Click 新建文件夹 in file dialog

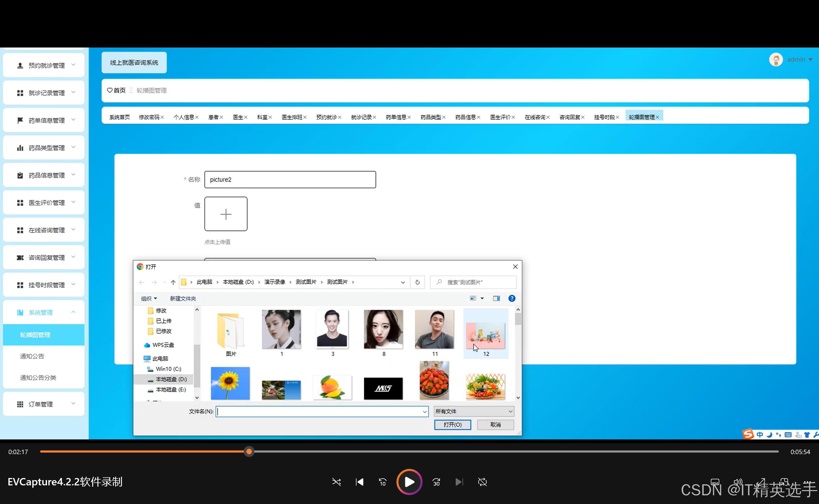click(x=183, y=298)
